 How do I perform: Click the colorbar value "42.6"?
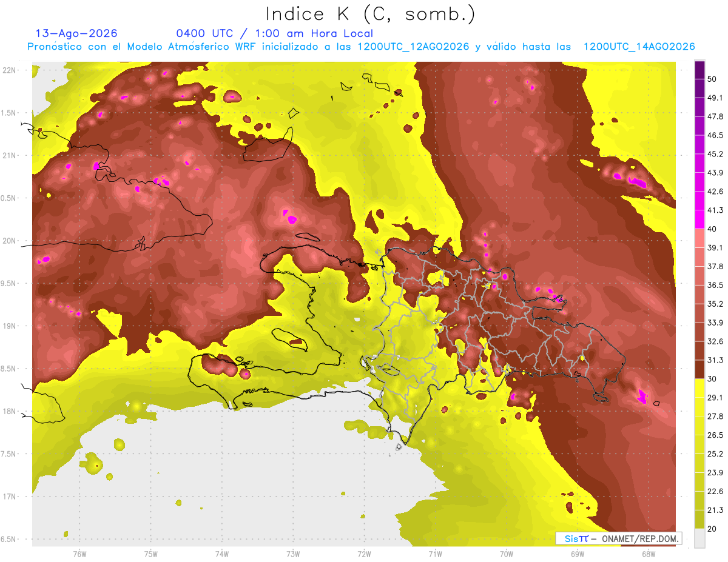click(x=715, y=192)
